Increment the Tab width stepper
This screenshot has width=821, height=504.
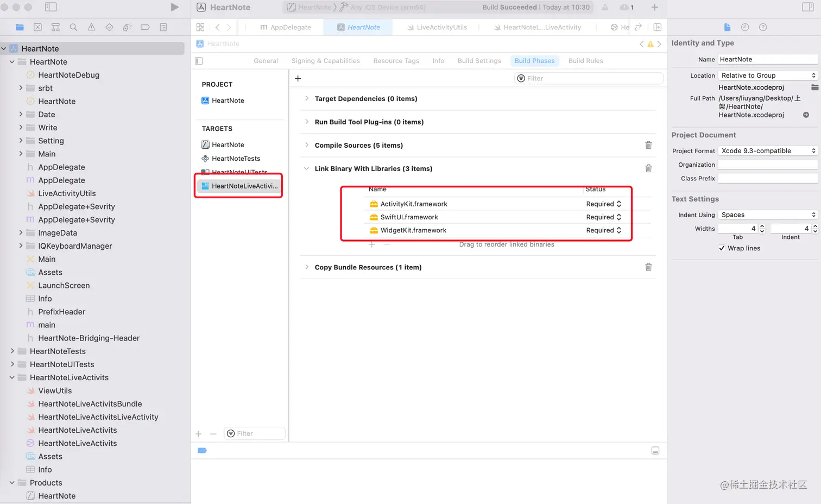[762, 226]
